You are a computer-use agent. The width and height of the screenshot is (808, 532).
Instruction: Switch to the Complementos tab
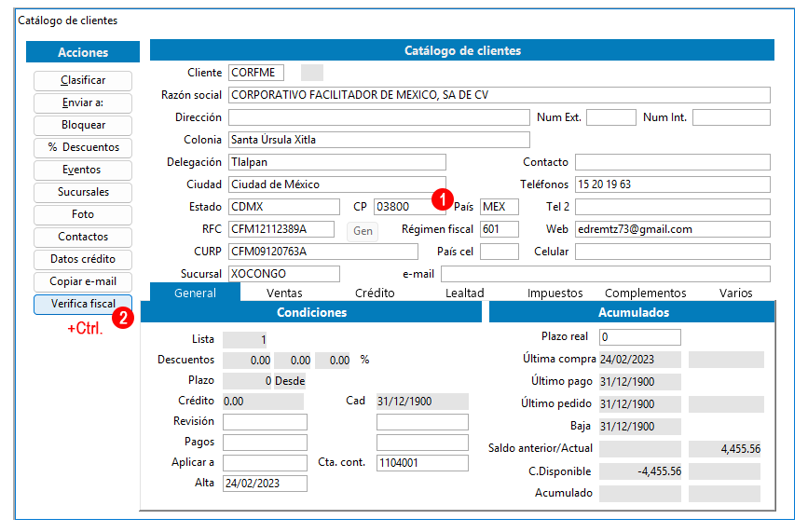click(x=645, y=293)
